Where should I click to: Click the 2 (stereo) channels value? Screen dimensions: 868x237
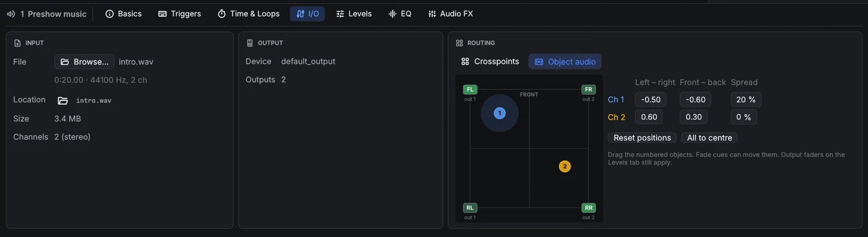click(x=73, y=136)
